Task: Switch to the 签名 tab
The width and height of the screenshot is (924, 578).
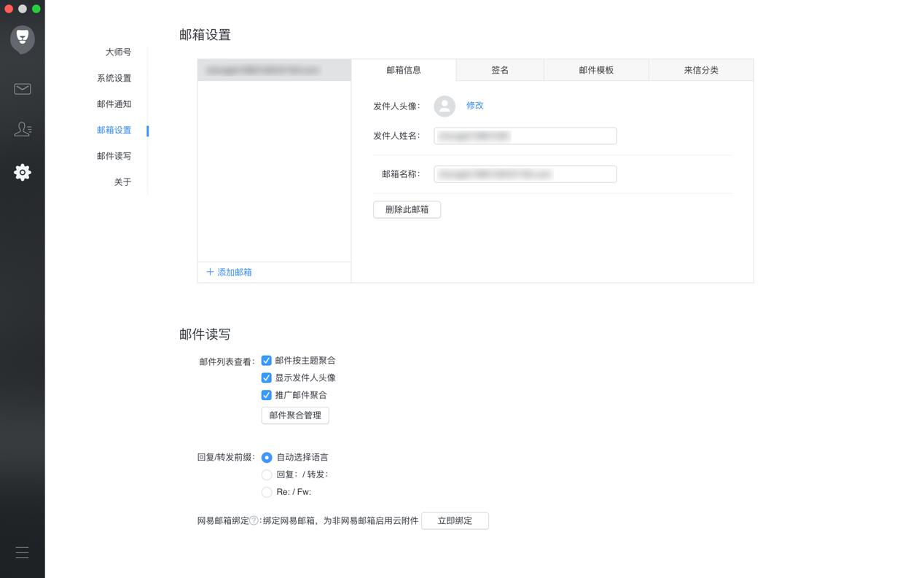Action: tap(499, 69)
